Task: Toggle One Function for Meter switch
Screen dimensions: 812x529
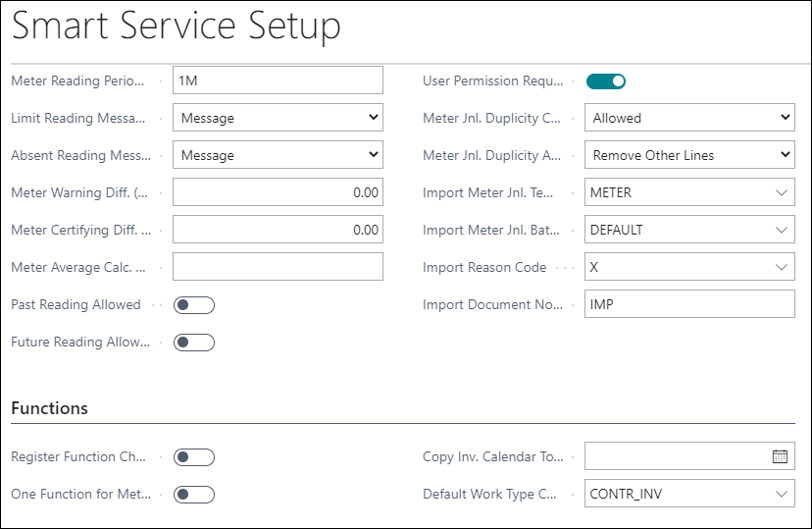Action: (194, 495)
